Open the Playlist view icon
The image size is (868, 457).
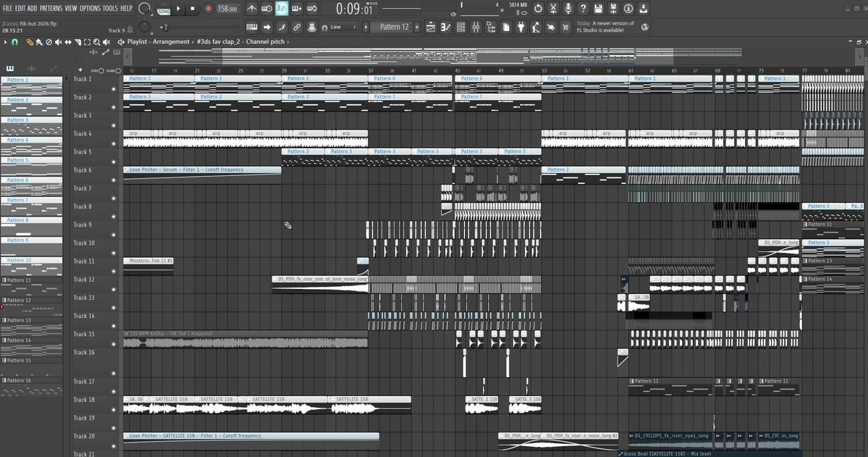click(x=431, y=27)
